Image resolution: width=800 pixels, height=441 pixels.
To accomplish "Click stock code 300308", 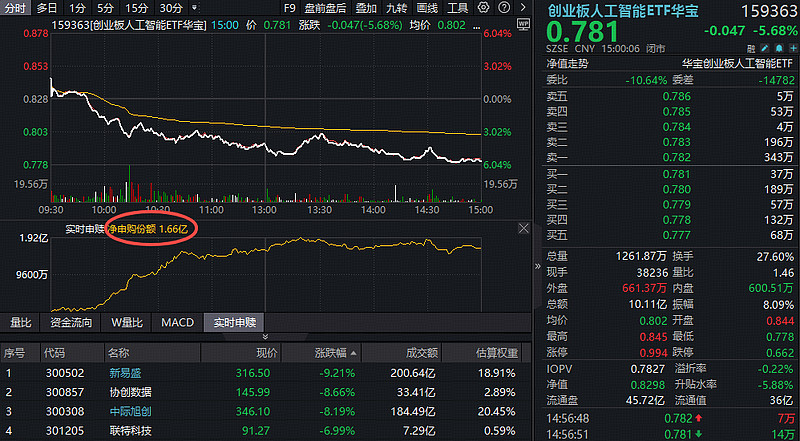I will pos(64,411).
